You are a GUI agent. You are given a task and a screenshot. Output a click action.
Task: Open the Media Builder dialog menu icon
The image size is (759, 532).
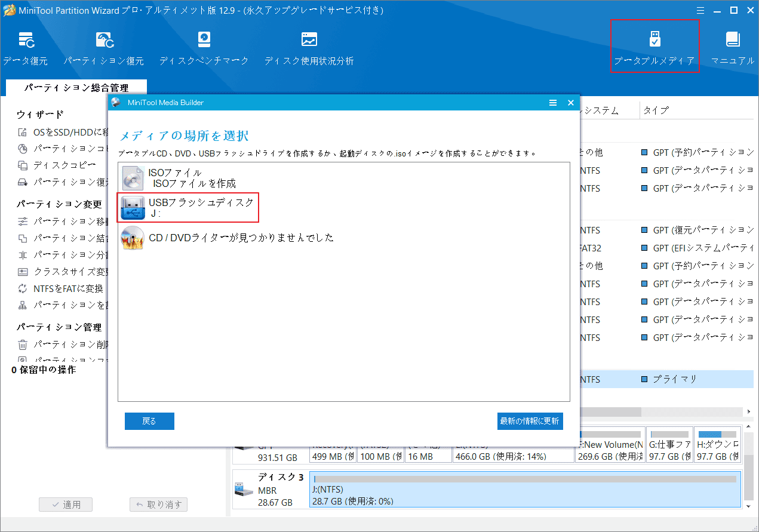tap(553, 103)
